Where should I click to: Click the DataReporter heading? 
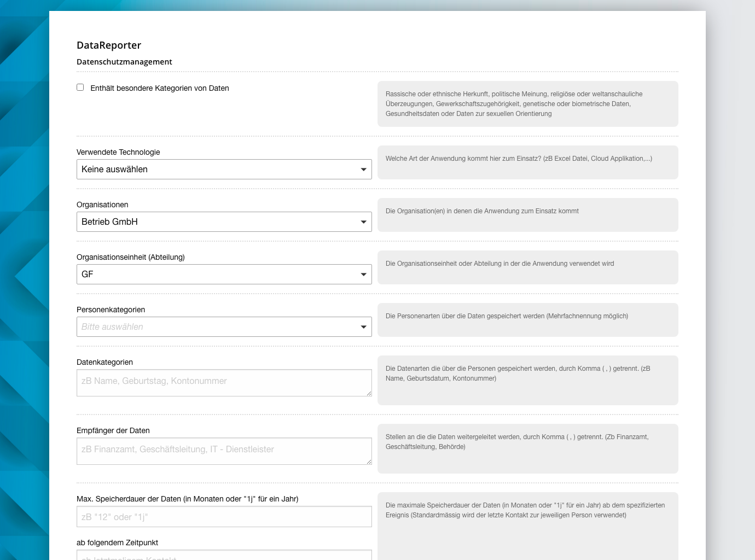[109, 45]
